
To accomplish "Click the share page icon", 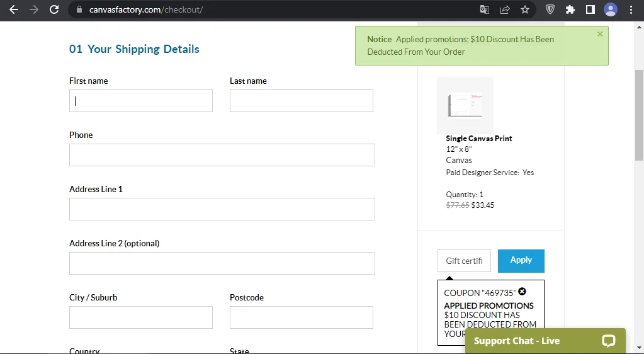I will click(505, 9).
